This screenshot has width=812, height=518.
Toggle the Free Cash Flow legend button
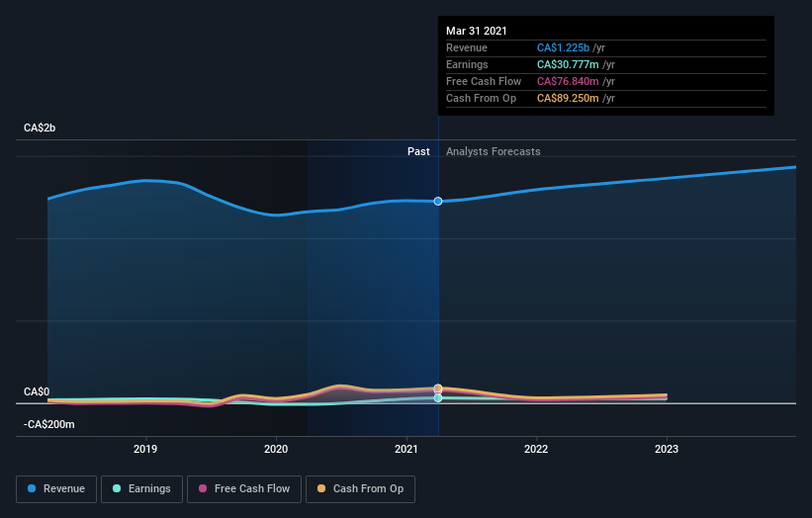pyautogui.click(x=244, y=489)
